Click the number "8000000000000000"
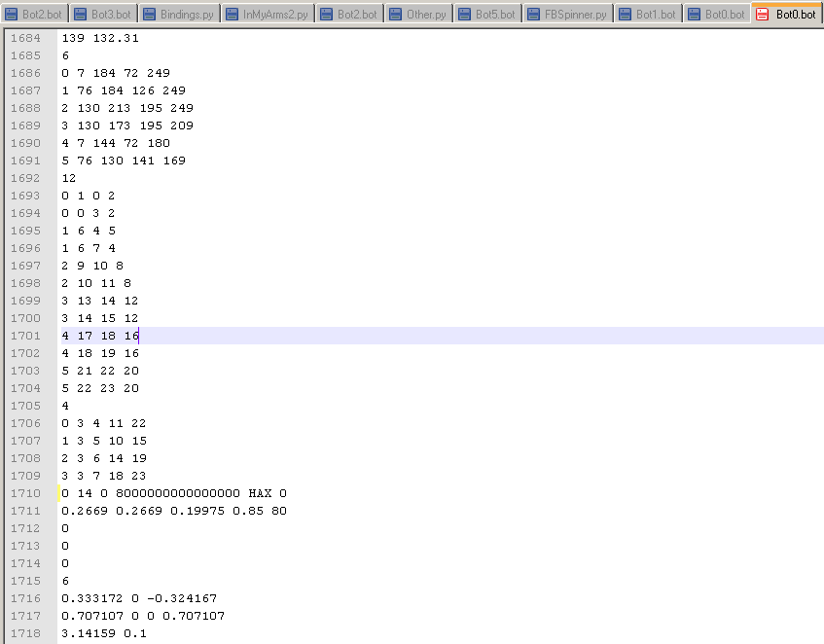 (178, 493)
